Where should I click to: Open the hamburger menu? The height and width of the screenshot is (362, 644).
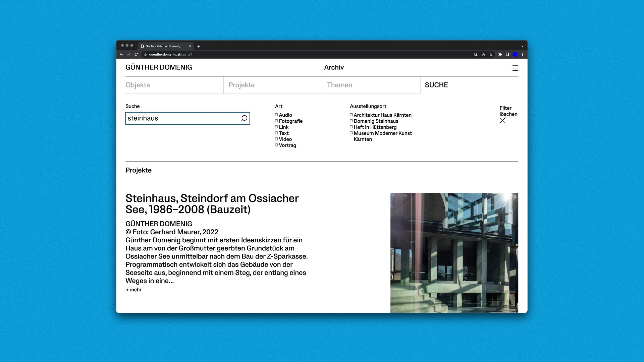[515, 68]
